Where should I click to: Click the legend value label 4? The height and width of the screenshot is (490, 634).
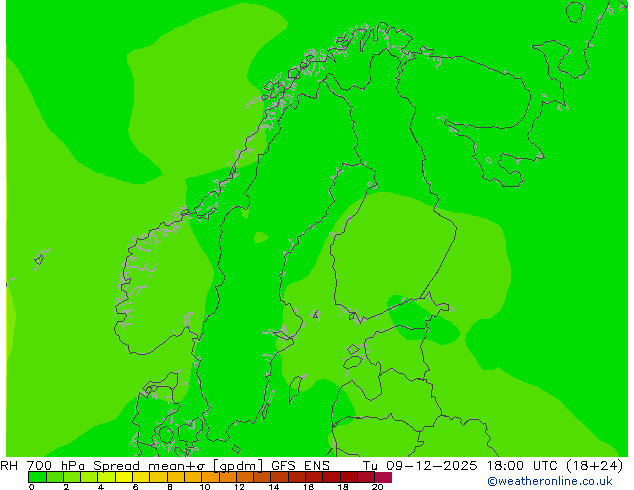click(x=101, y=487)
